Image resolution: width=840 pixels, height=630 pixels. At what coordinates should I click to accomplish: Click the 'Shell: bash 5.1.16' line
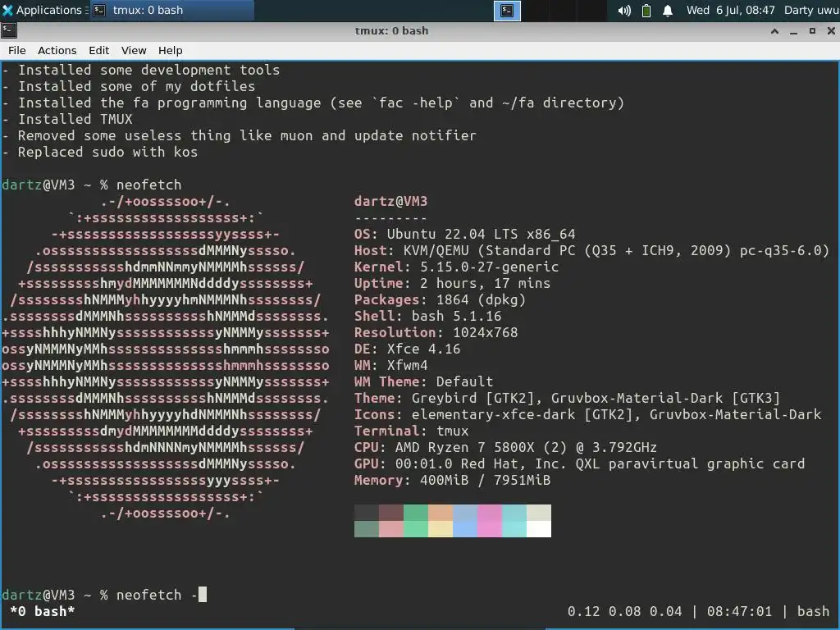(x=427, y=316)
